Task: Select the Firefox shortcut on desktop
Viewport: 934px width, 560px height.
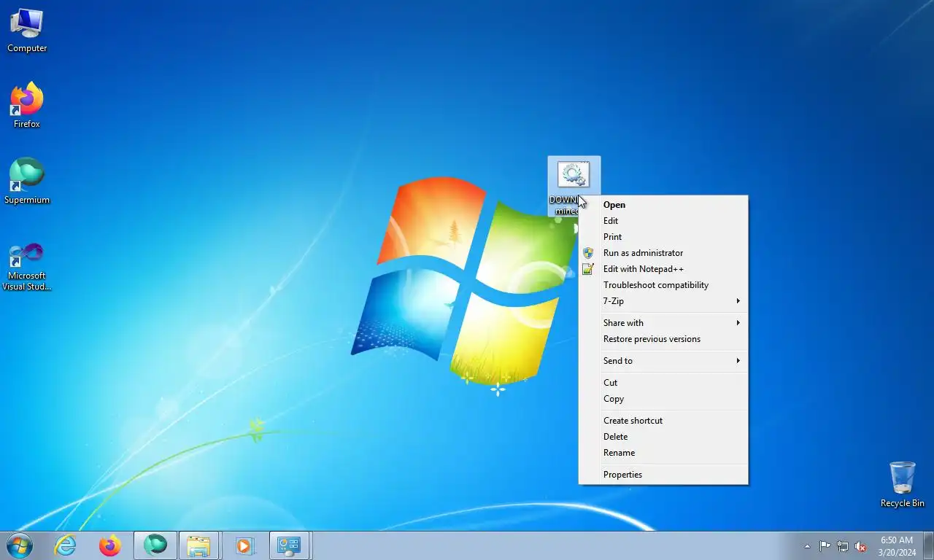Action: coord(27,106)
